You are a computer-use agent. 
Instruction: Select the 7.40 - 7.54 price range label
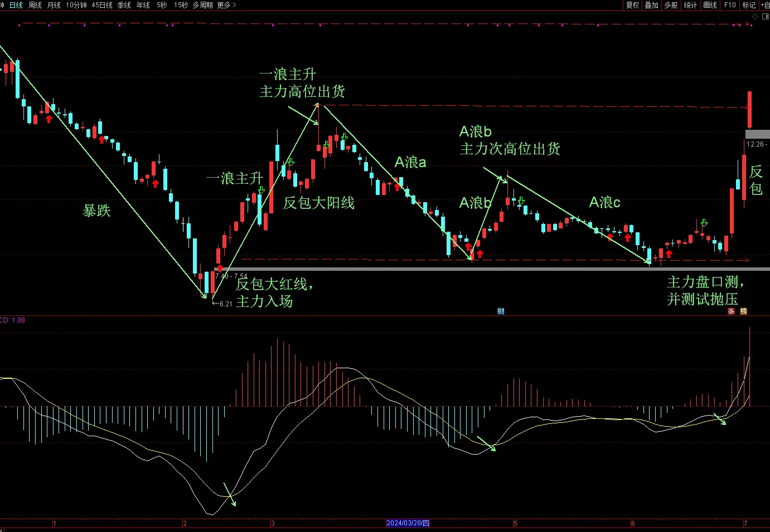click(231, 276)
